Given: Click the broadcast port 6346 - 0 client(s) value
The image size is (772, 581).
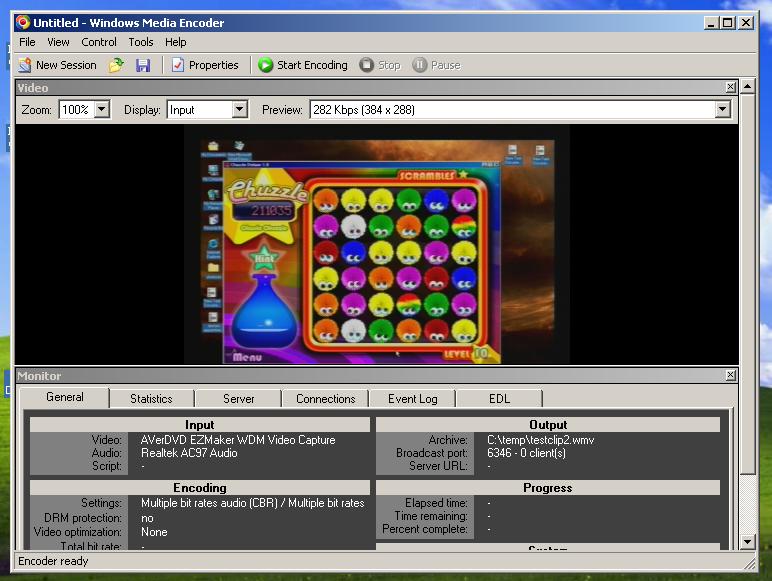Looking at the screenshot, I should [526, 452].
